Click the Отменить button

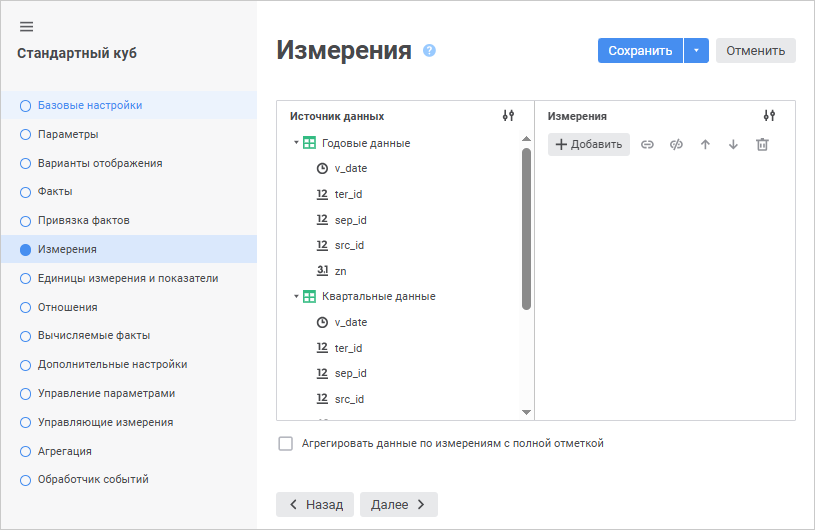point(755,51)
